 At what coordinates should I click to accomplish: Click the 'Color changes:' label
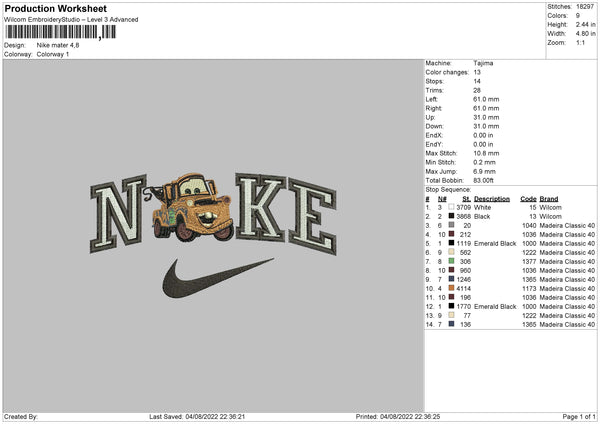point(447,72)
